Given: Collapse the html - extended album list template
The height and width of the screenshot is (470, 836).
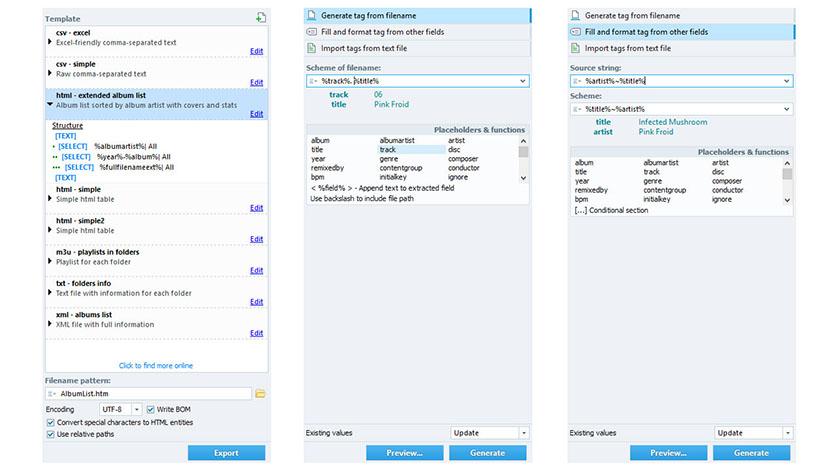Looking at the screenshot, I should (x=50, y=104).
